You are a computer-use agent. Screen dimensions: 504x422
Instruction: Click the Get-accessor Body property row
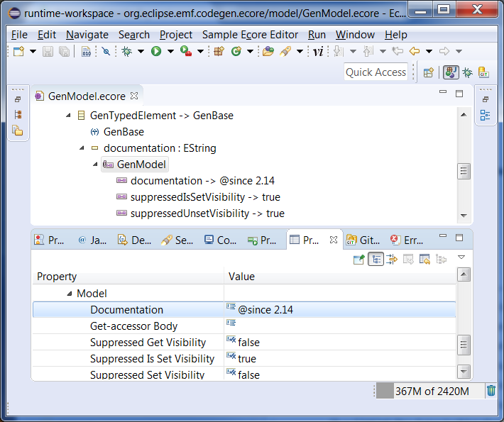[244, 326]
